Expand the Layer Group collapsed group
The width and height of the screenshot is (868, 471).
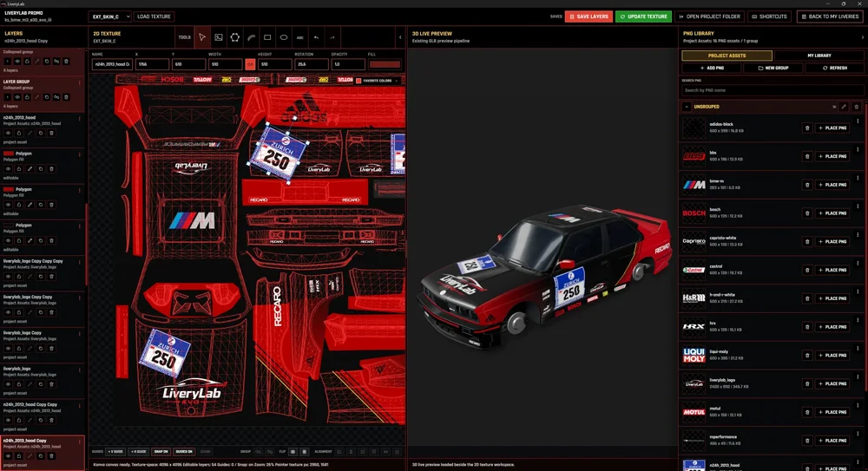[8, 97]
